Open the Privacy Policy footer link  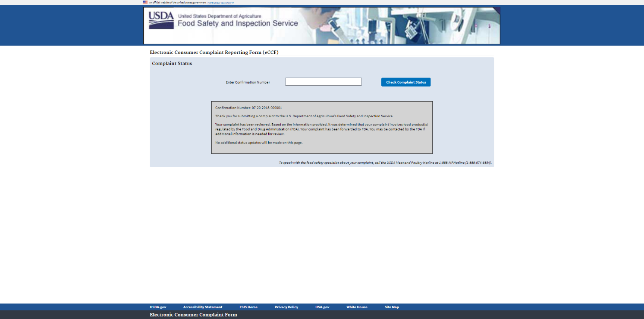[286, 307]
